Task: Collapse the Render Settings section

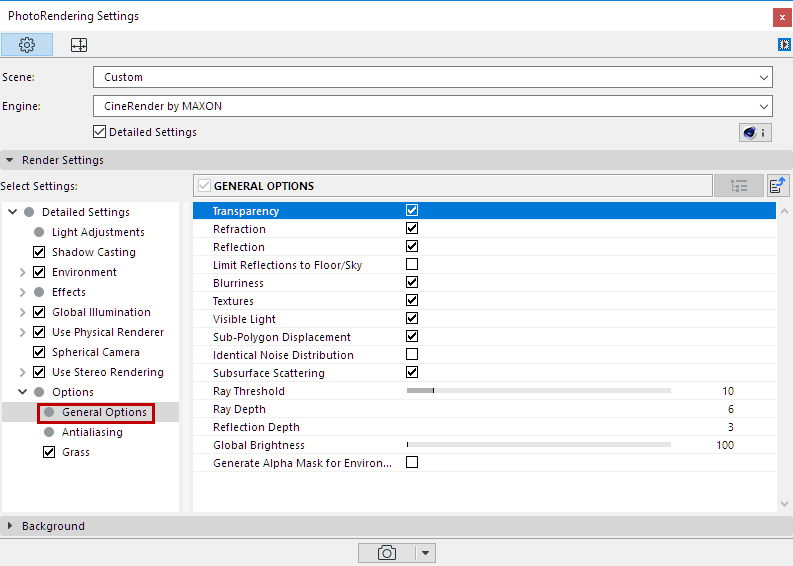Action: [10, 160]
